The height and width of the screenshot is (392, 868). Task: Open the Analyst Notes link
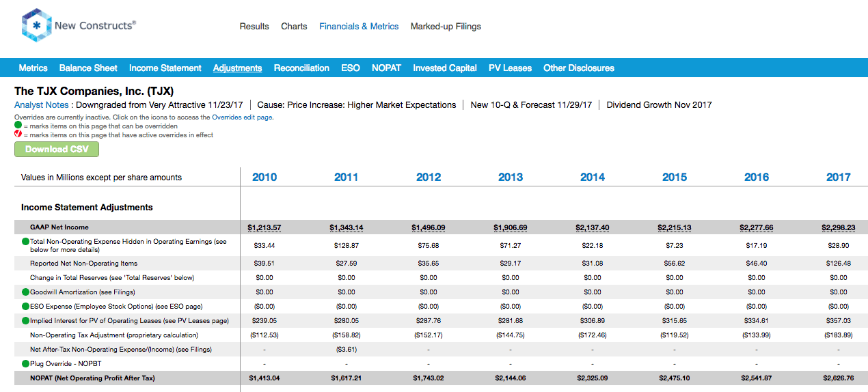[x=42, y=105]
